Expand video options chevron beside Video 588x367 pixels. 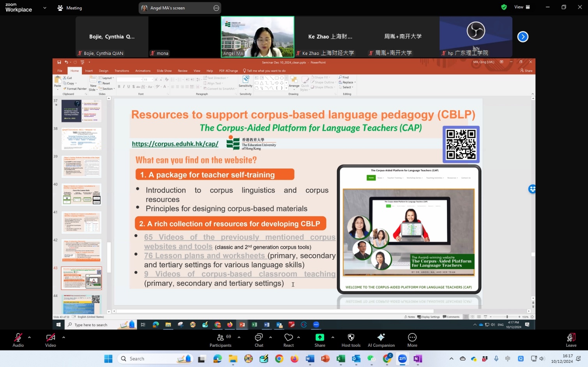coord(64,337)
